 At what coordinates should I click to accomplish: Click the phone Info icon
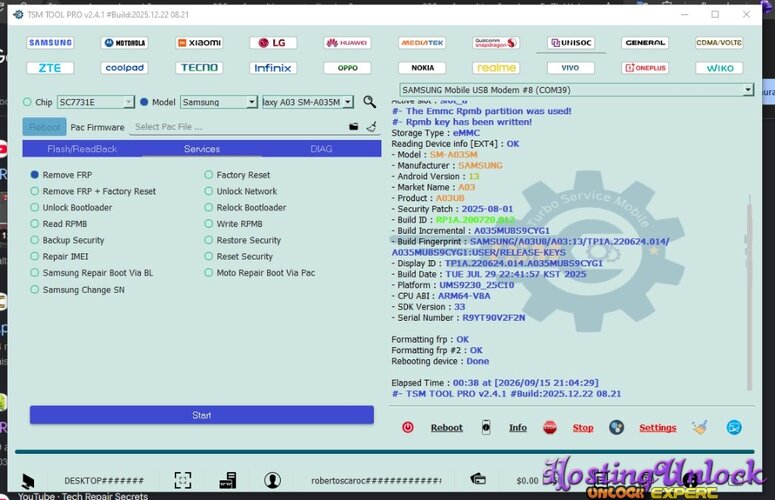click(486, 427)
